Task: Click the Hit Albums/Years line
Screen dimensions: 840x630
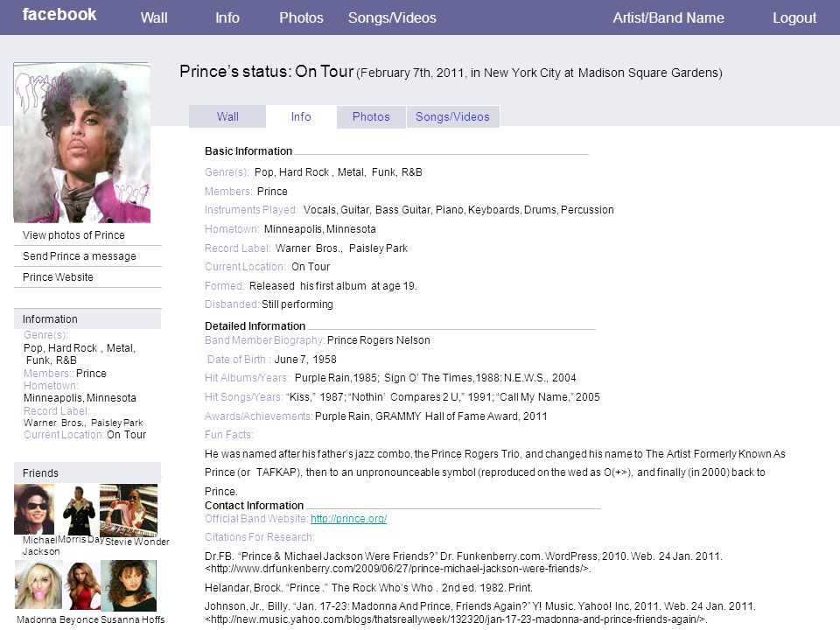Action: pyautogui.click(x=390, y=378)
